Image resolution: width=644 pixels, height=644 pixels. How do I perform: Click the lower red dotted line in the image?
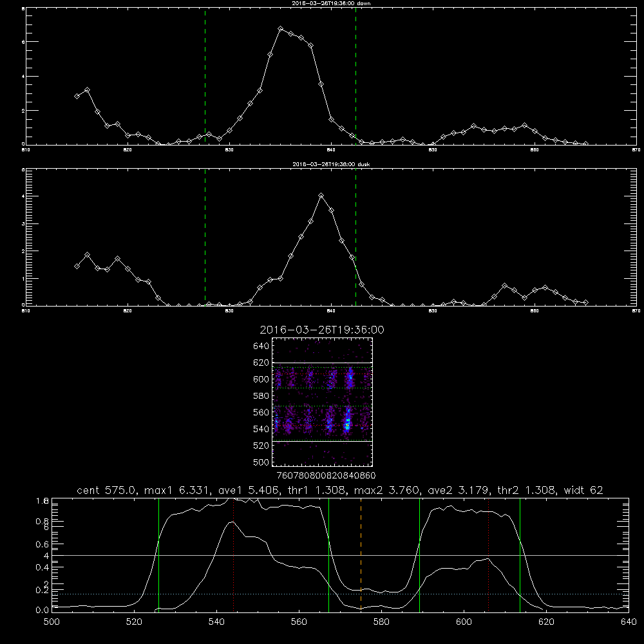(x=323, y=426)
